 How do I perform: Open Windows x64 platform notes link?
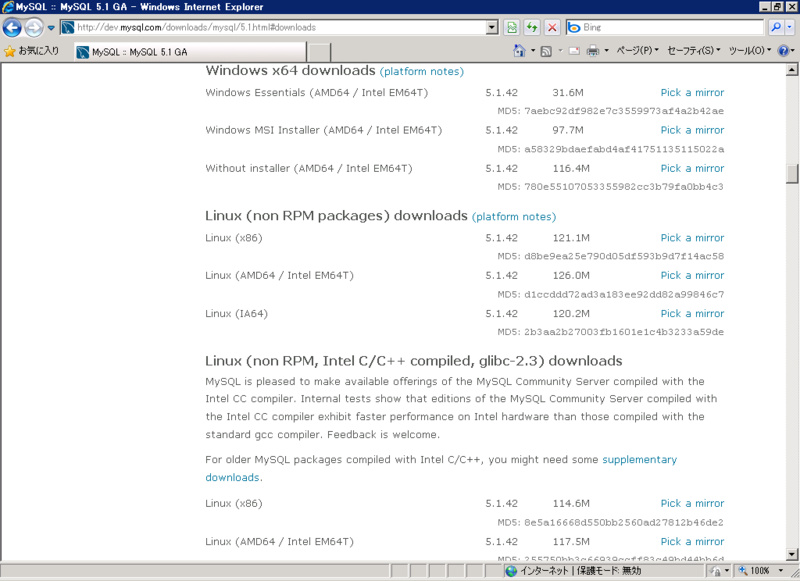point(421,71)
